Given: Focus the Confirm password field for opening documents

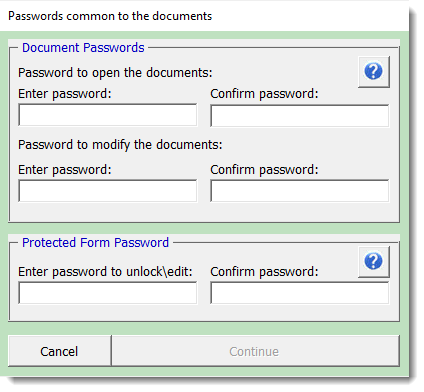Looking at the screenshot, I should click(300, 116).
